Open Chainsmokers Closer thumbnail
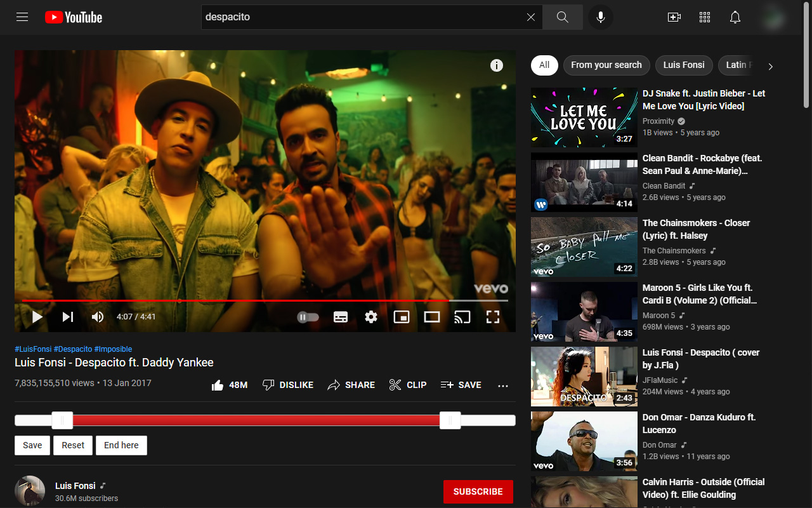 point(584,247)
